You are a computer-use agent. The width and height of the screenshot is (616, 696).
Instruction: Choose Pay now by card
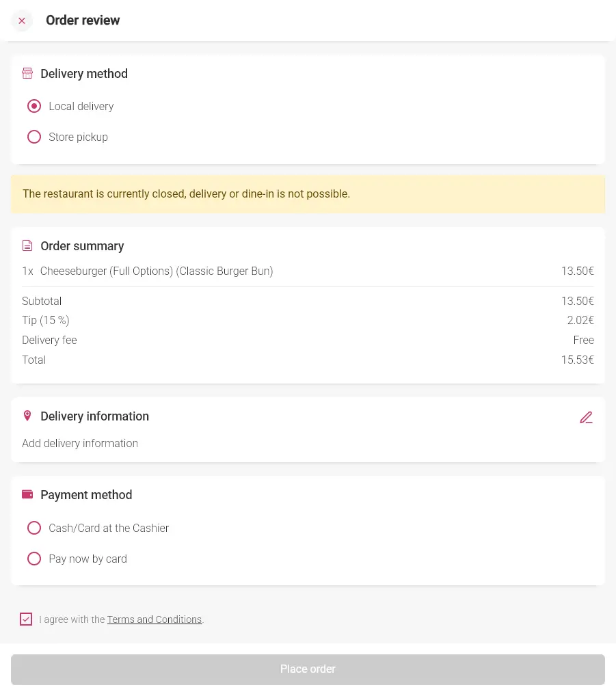(34, 559)
